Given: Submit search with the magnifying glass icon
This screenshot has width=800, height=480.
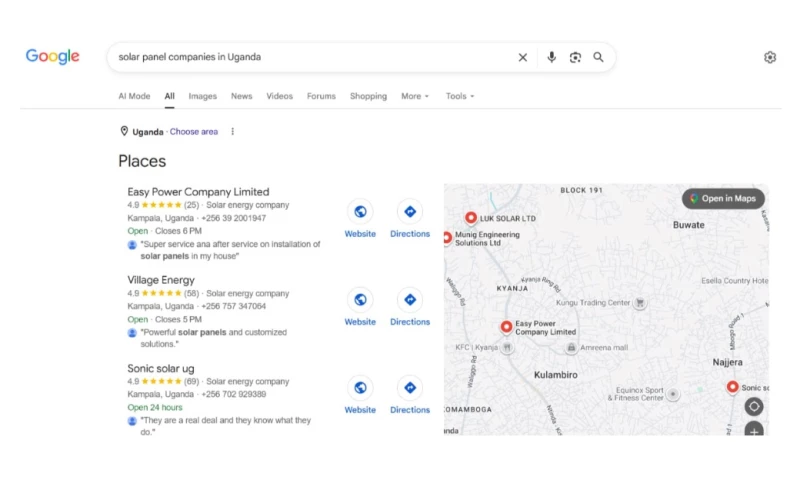Looking at the screenshot, I should (x=598, y=57).
